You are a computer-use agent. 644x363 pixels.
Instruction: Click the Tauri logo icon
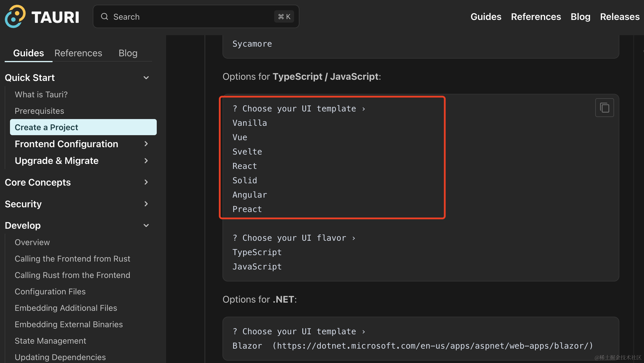pos(15,17)
